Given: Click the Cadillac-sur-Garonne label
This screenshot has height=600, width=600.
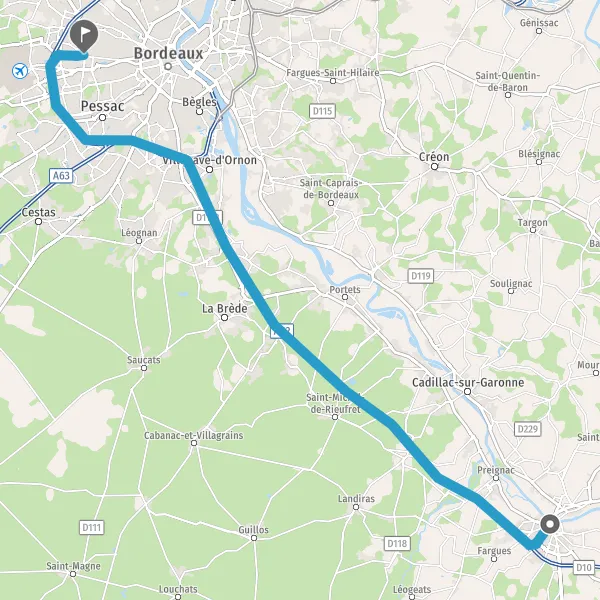Looking at the screenshot, I should tap(468, 382).
